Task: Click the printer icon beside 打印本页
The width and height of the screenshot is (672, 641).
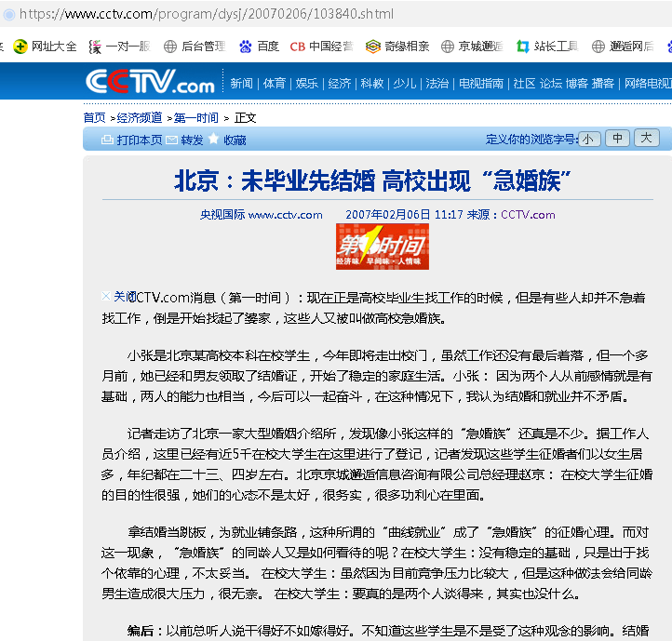Action: [106, 140]
